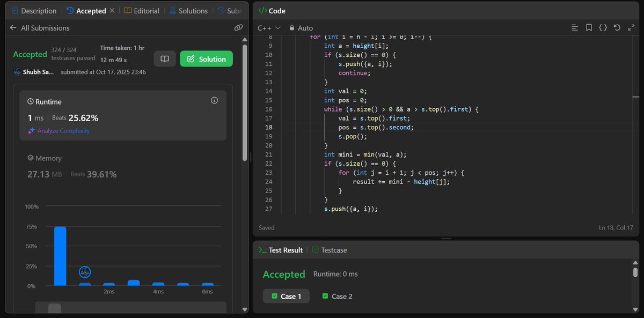
Task: Open the Description tab
Action: click(33, 11)
